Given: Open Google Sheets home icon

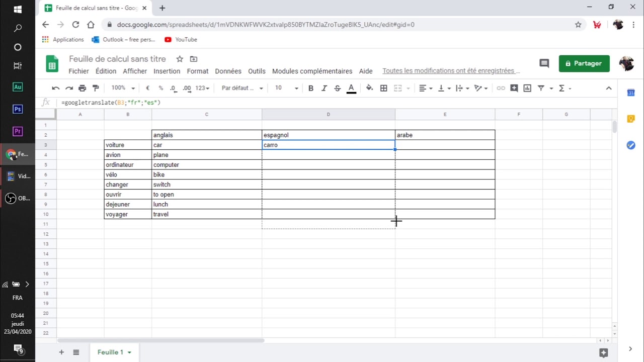Looking at the screenshot, I should 52,64.
